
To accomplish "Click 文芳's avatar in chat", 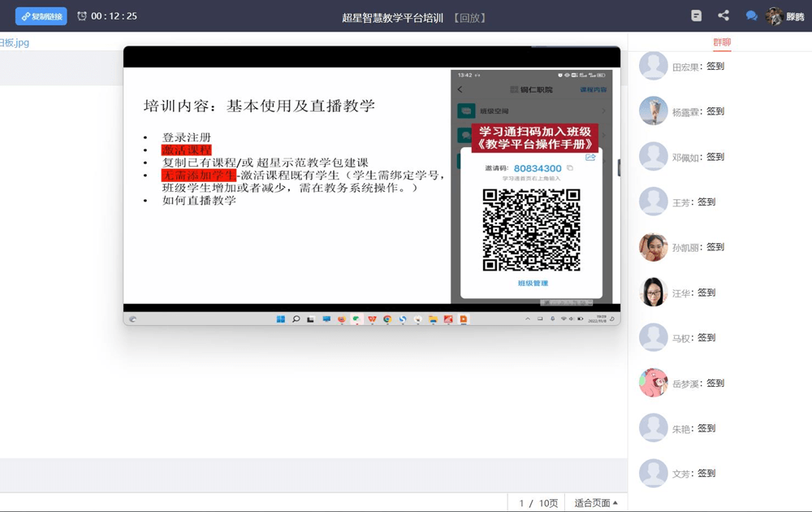I will point(653,473).
